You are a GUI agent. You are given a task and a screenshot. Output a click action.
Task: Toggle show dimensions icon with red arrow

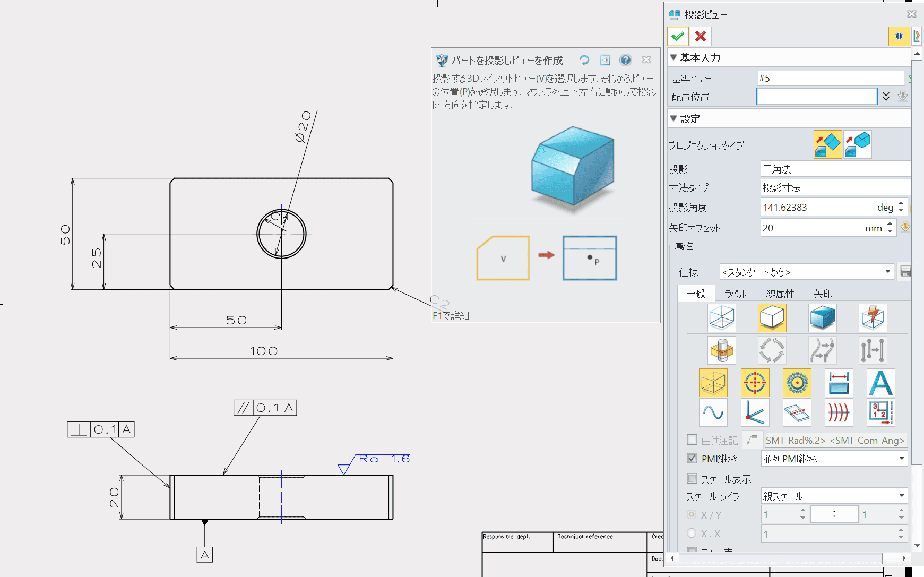coord(839,383)
